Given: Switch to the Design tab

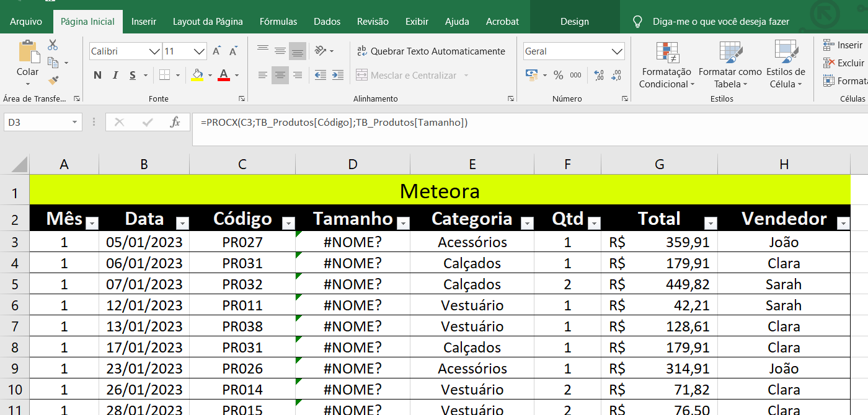Looking at the screenshot, I should pos(575,22).
